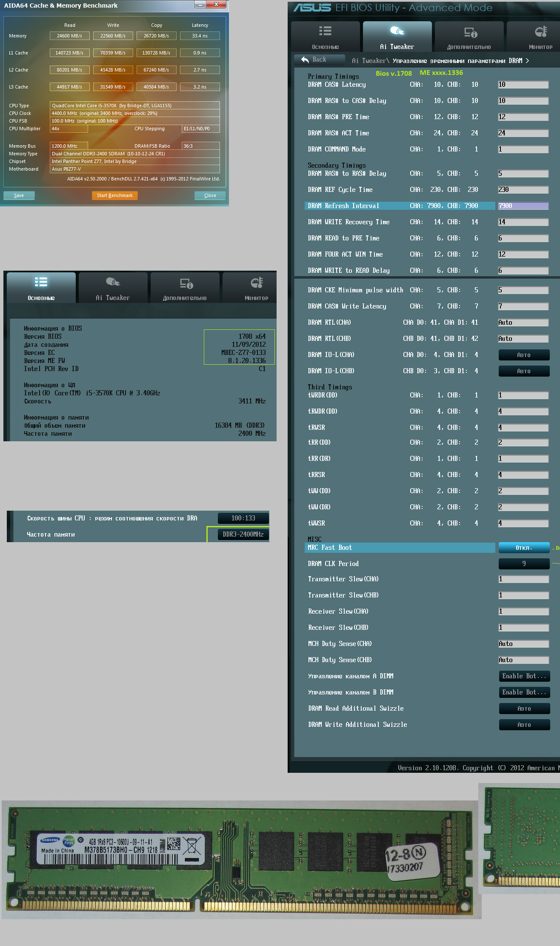Viewport: 560px width, 946px height.
Task: Click DRAM:FSB Ratio value 36:3
Action: 201,146
